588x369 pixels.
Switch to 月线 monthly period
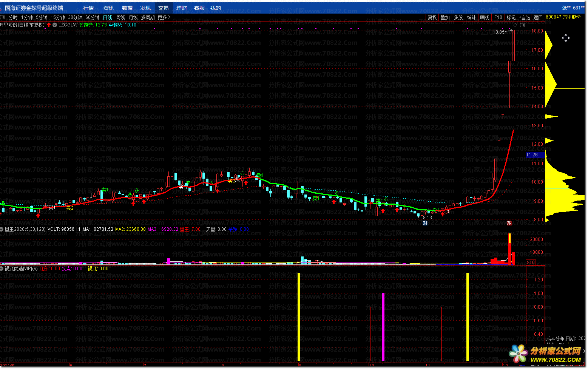click(133, 17)
